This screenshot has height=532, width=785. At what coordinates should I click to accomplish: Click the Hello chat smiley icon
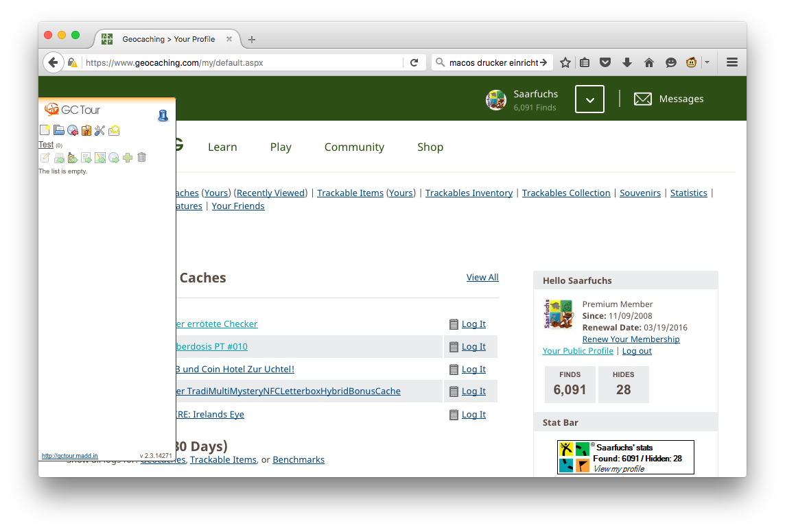point(671,62)
